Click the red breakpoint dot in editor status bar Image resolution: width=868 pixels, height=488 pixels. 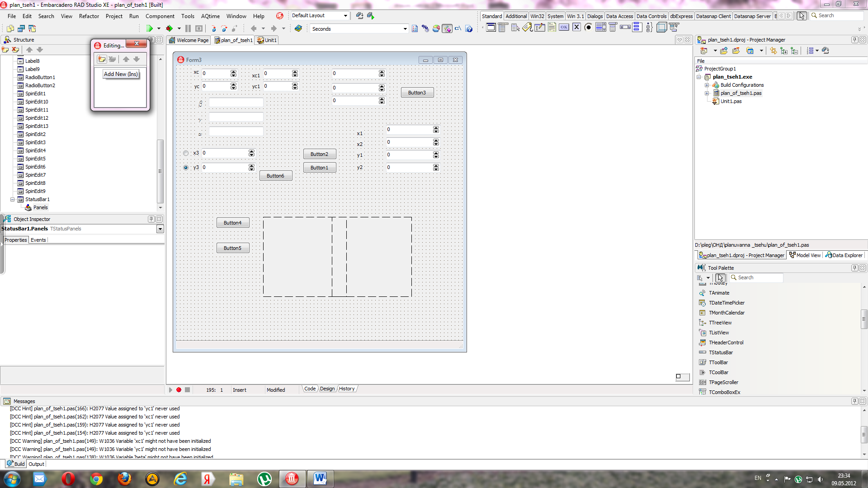tap(179, 389)
